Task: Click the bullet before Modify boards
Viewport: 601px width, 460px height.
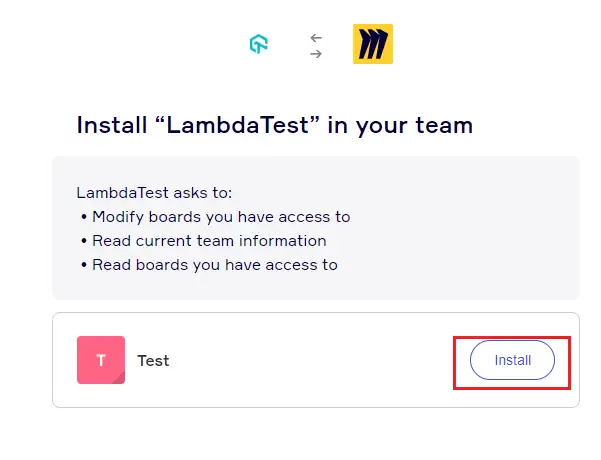Action: [x=83, y=217]
